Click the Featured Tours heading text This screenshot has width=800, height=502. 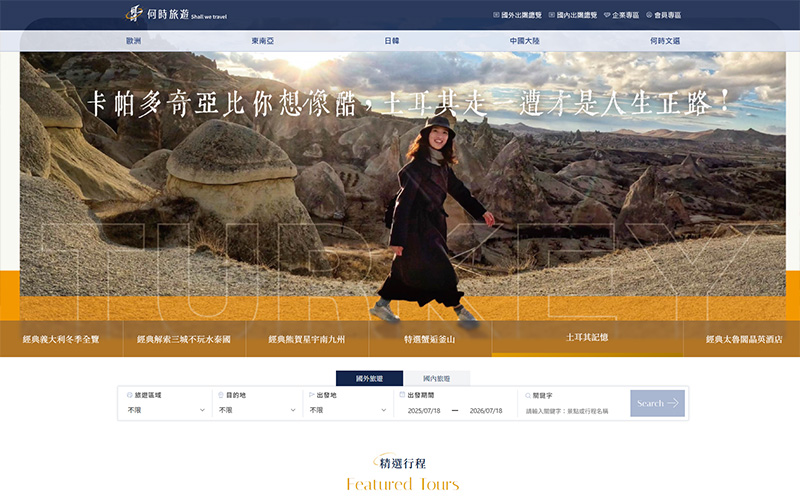[x=403, y=484]
